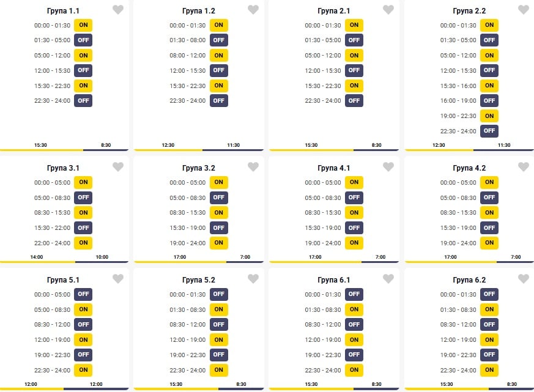Image resolution: width=534 pixels, height=392 pixels.
Task: Mark Група 2.1 as favorite
Action: click(x=388, y=10)
